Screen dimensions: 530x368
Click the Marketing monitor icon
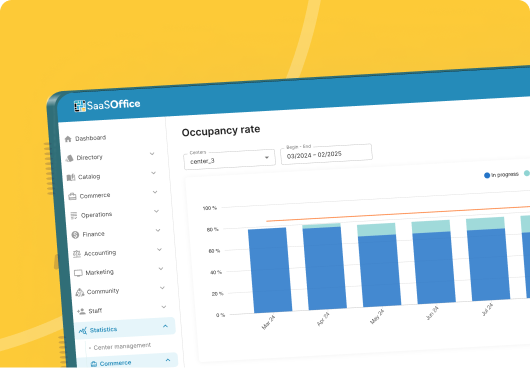(x=78, y=273)
